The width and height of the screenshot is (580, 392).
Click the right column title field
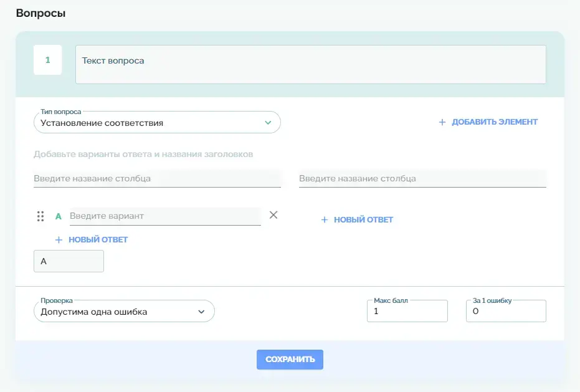pyautogui.click(x=422, y=178)
